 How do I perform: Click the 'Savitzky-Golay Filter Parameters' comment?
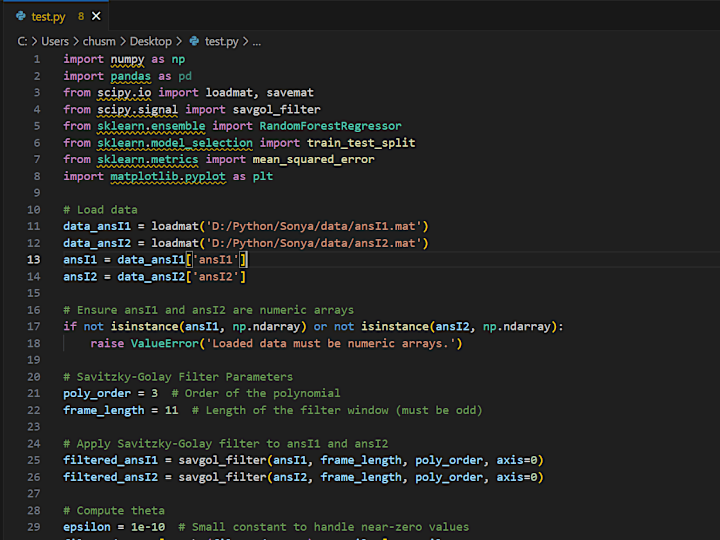(178, 377)
